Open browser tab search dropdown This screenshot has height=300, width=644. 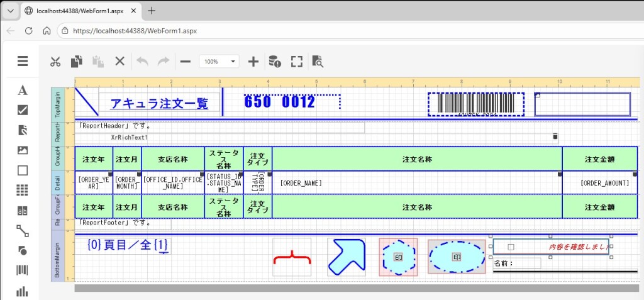[x=10, y=10]
